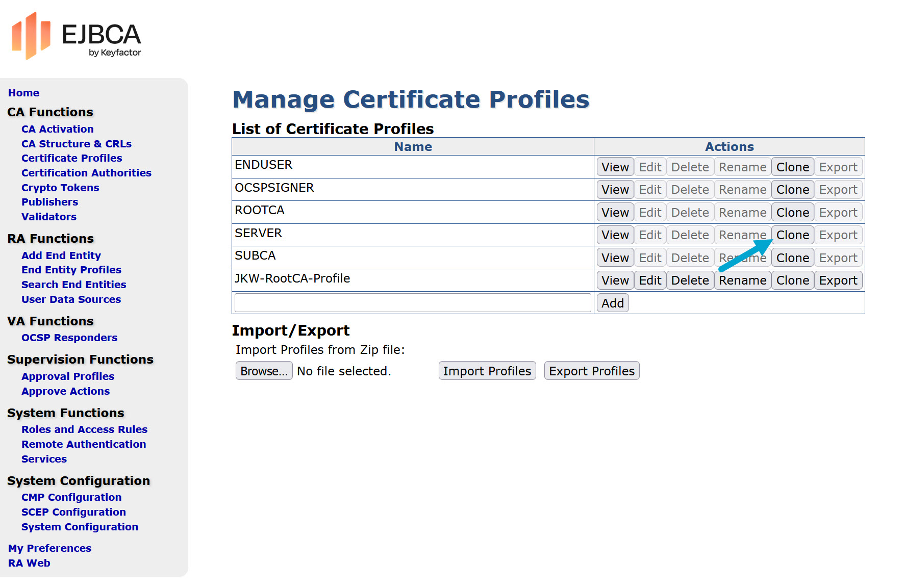Screen dimensions: 905x588
Task: Navigate to CA Activation
Action: pyautogui.click(x=57, y=129)
